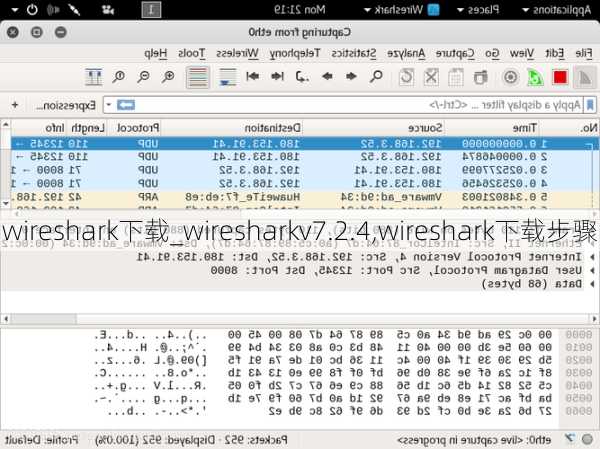Click hex row offset 0040
600x449 pixels.
(578, 385)
